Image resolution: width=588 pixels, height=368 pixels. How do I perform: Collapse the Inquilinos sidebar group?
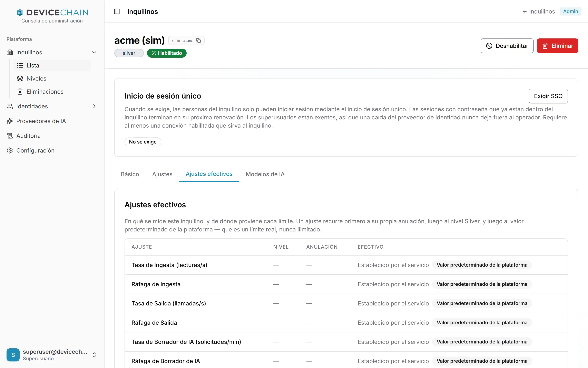pyautogui.click(x=94, y=52)
